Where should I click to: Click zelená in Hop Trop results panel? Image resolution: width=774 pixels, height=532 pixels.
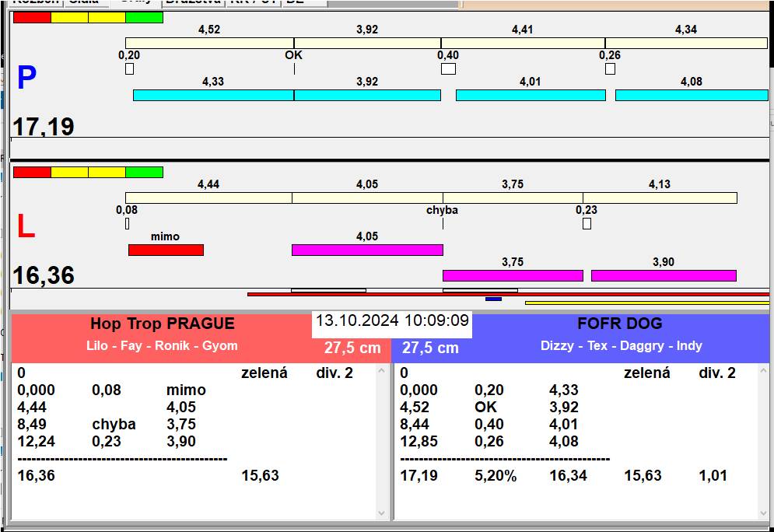[x=264, y=373]
